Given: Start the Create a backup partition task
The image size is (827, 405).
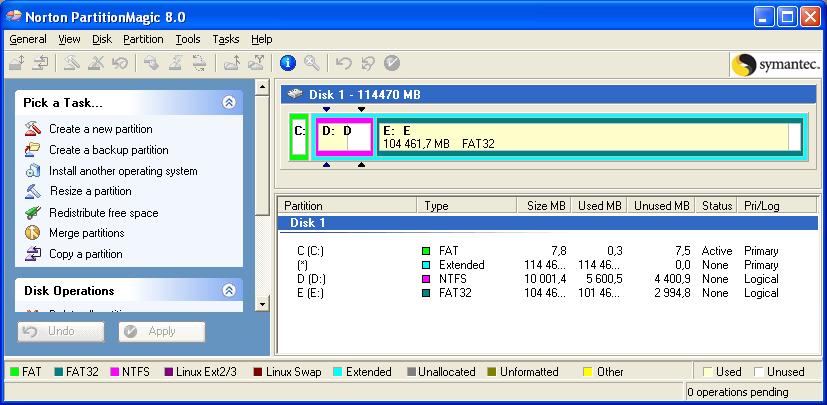Looking at the screenshot, I should tap(109, 150).
